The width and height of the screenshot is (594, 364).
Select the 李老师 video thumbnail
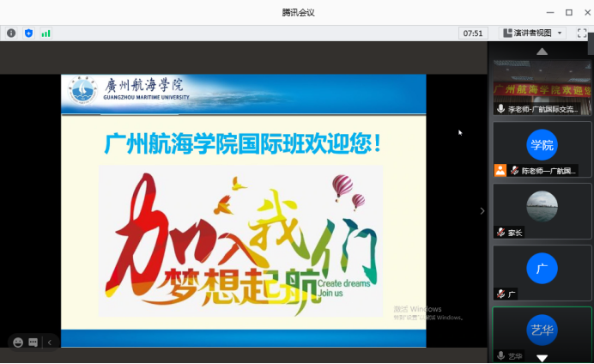point(542,86)
